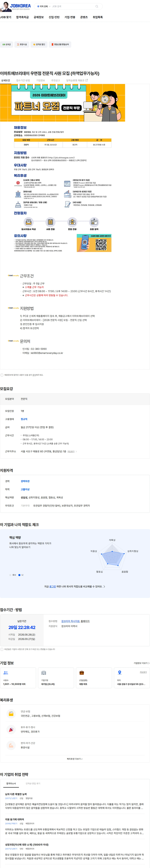The height and width of the screenshot is (868, 150).
Task: Open essay '남과 다른 특별한 능력'
Action: (16, 794)
